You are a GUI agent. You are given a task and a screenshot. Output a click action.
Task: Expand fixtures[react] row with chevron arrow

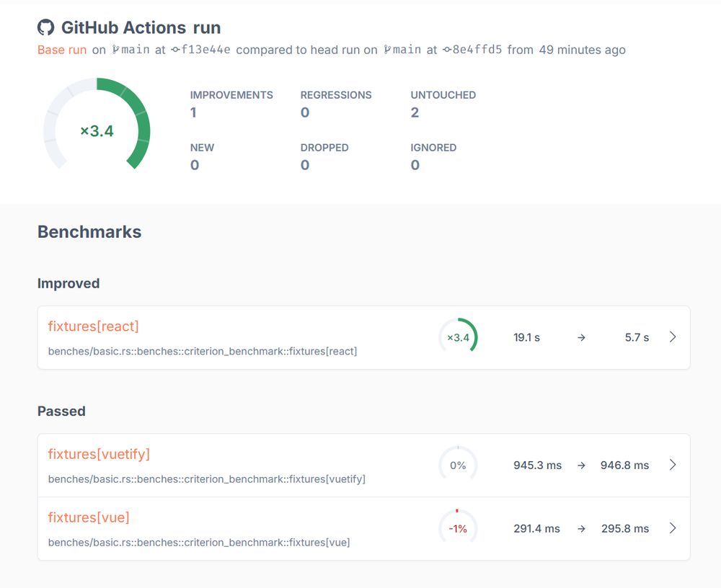673,337
